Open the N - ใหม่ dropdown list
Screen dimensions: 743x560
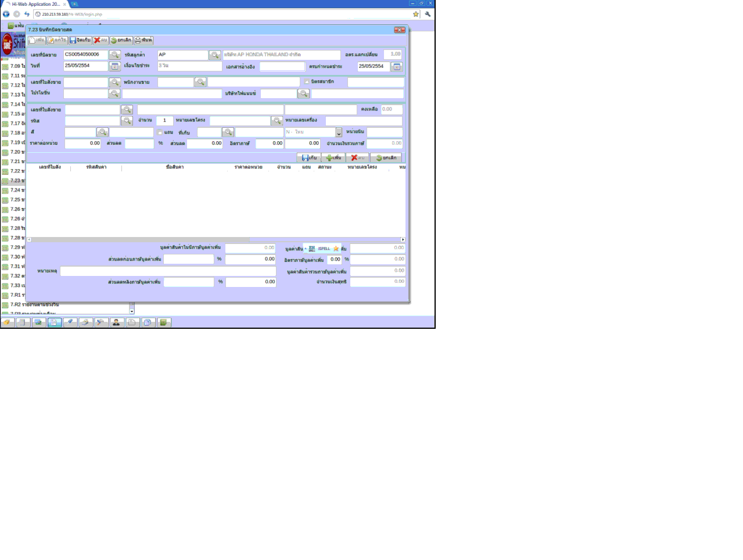[x=339, y=132]
